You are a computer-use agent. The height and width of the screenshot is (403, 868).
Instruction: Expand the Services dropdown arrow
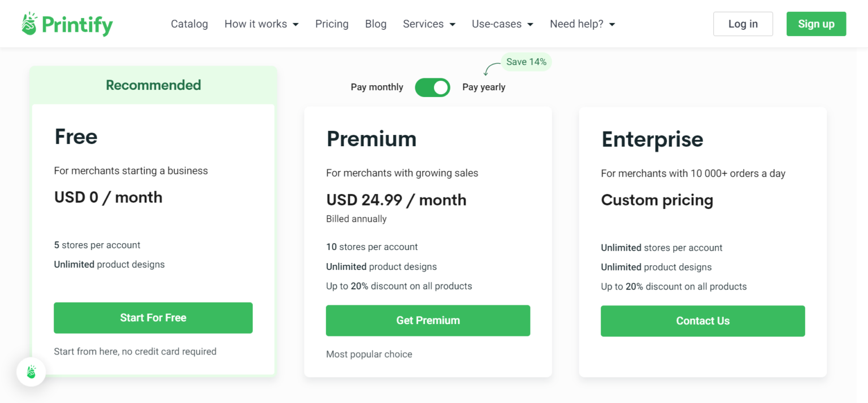click(x=452, y=24)
